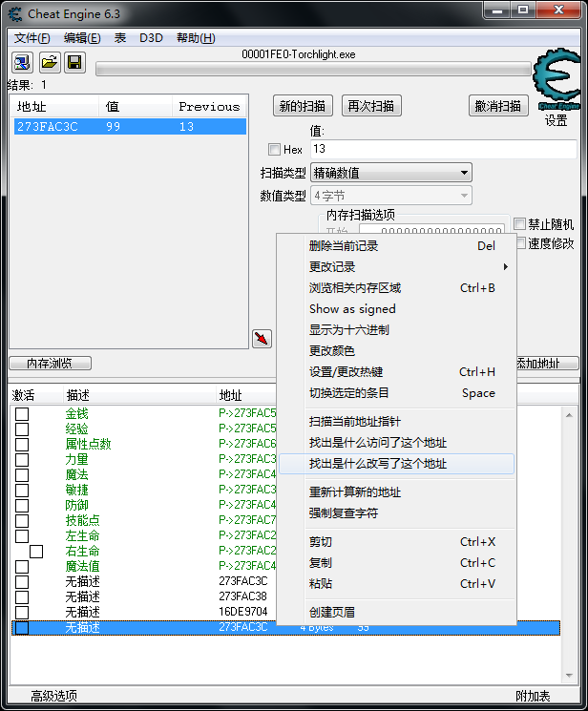The width and height of the screenshot is (588, 711).
Task: Click the Previous column header
Action: [x=210, y=107]
